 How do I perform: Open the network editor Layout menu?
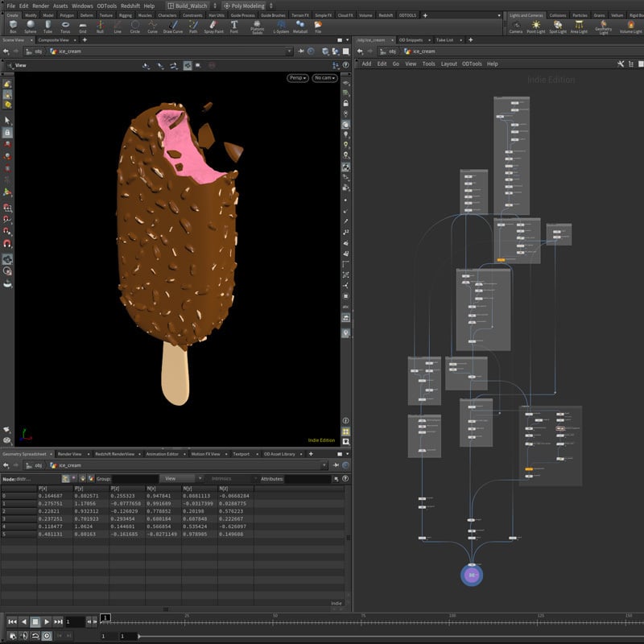(x=448, y=64)
